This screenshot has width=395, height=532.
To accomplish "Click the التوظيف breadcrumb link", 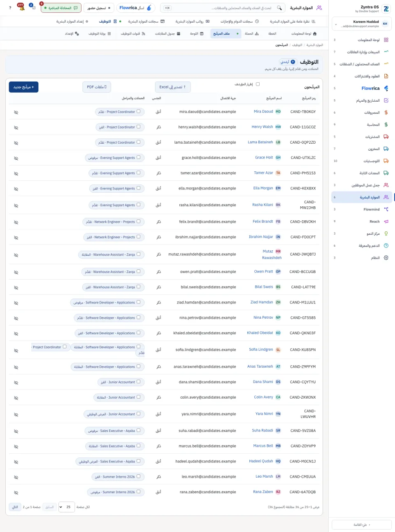I will [x=297, y=45].
